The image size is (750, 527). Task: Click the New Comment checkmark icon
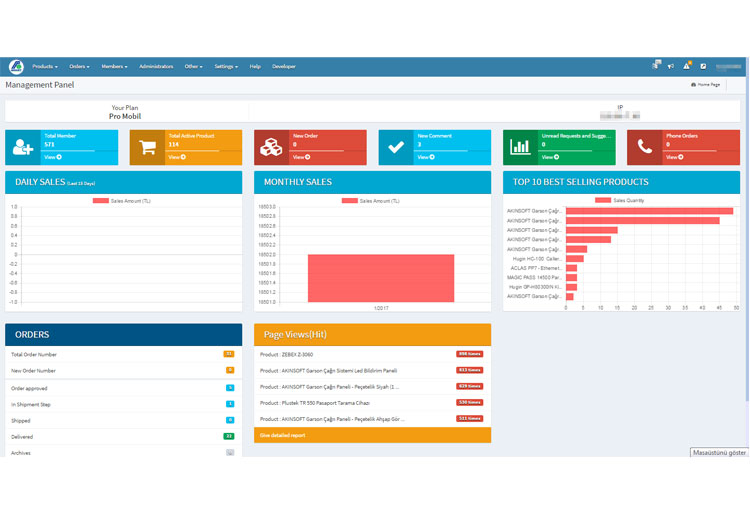click(396, 147)
